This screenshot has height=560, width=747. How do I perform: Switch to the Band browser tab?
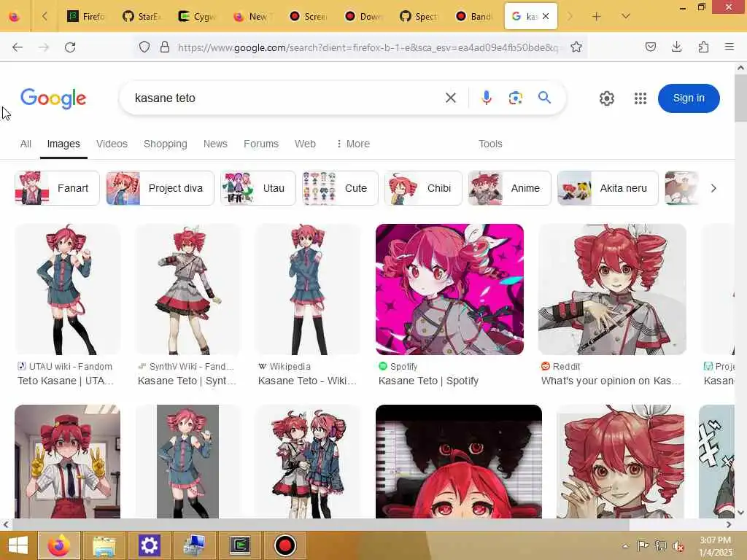[x=473, y=16]
